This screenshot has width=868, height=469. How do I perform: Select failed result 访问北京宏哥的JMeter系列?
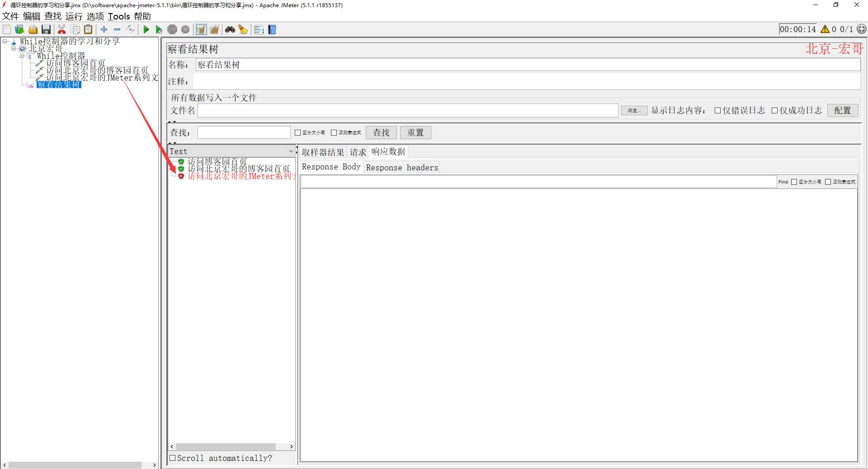241,176
